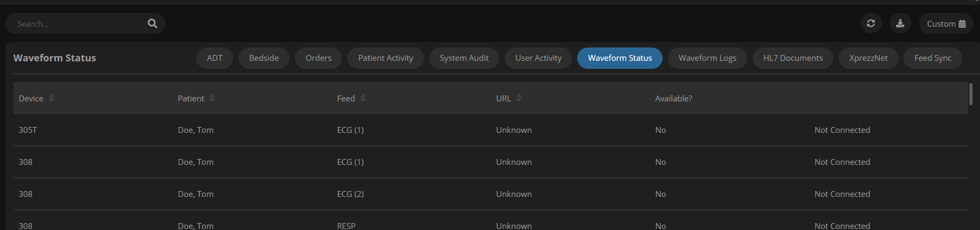Click the ECG (2) feed cell
Screen dimensions: 980x230
pyautogui.click(x=350, y=194)
